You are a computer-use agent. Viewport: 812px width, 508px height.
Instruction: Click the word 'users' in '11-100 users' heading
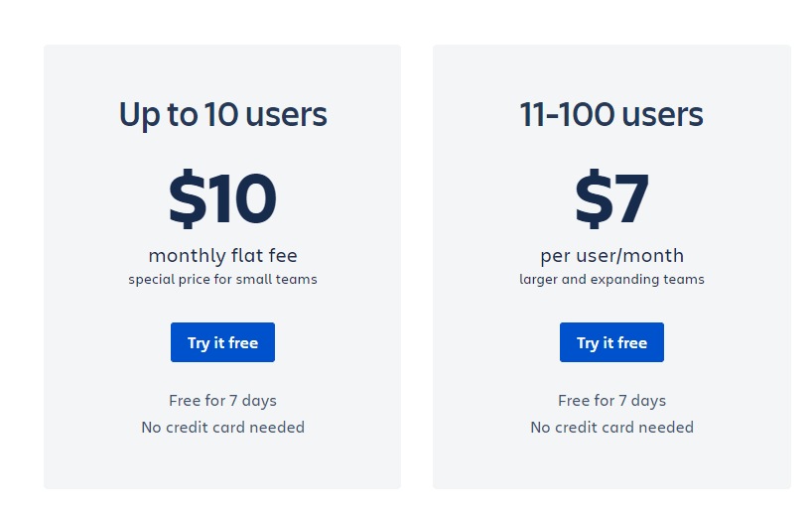663,115
